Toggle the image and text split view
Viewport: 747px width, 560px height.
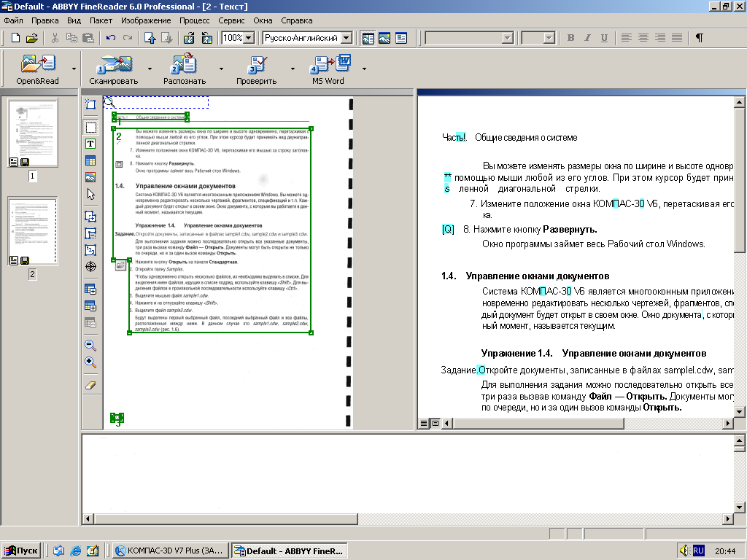tap(368, 38)
